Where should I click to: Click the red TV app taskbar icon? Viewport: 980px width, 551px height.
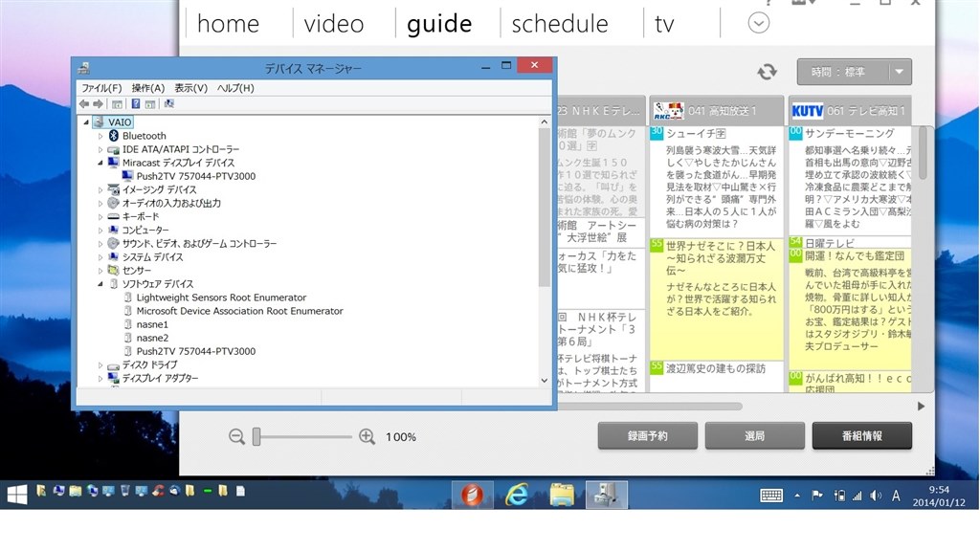tap(473, 495)
